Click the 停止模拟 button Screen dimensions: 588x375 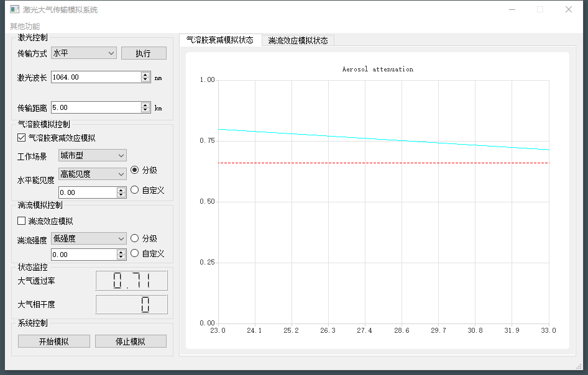click(x=131, y=341)
